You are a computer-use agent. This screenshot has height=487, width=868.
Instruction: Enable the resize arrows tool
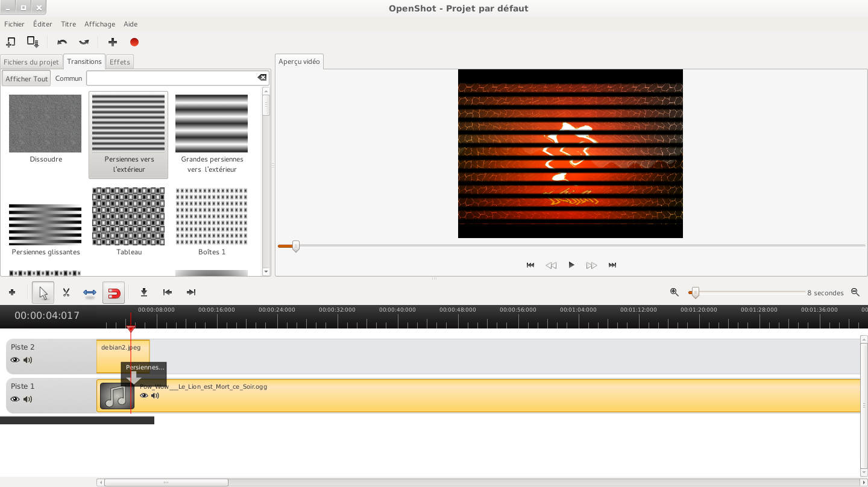click(90, 292)
